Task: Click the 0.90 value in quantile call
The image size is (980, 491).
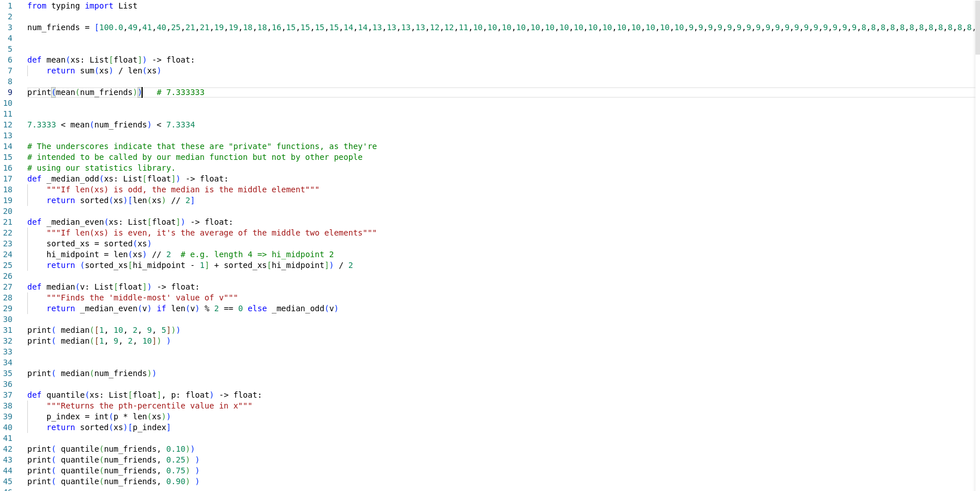Action: click(176, 481)
